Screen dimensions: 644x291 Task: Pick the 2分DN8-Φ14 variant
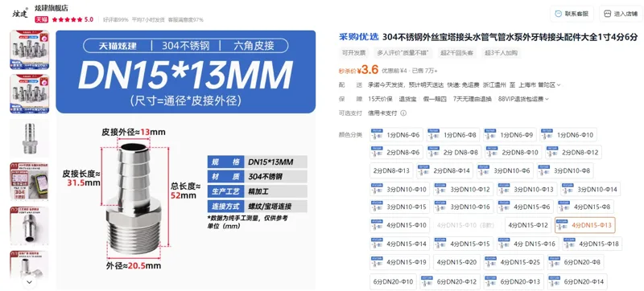445,170
